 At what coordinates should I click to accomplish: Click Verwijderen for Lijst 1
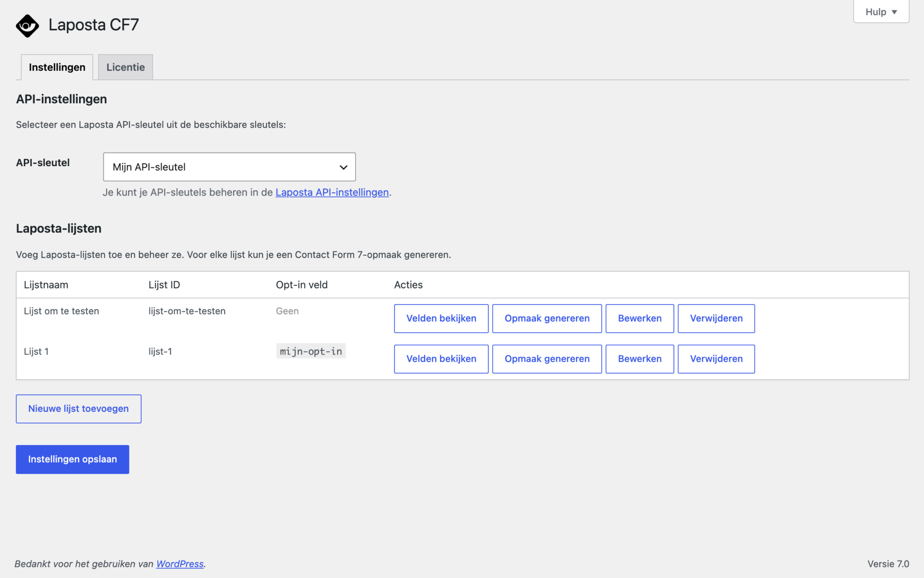coord(716,359)
